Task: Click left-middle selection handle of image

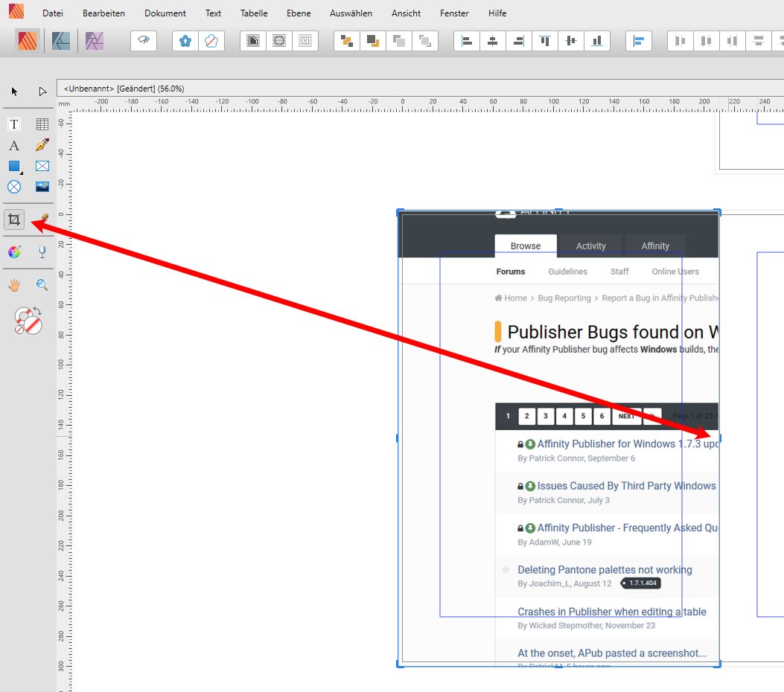Action: point(398,438)
